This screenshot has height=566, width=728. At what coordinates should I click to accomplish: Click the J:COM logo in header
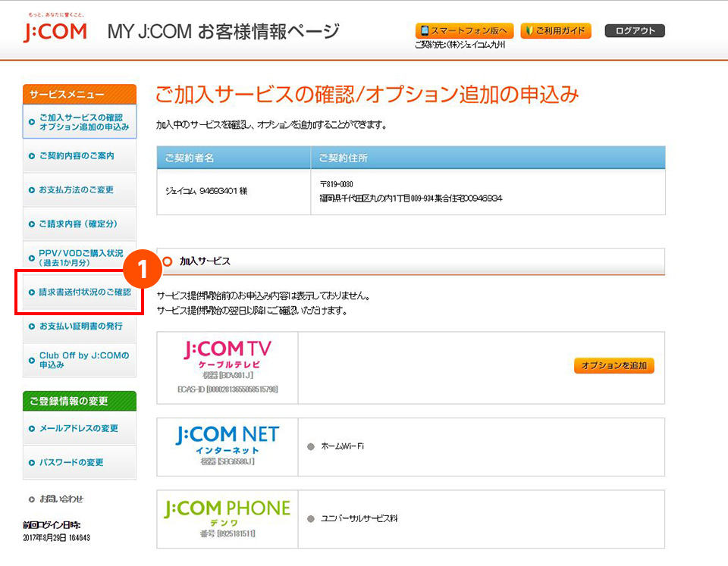pos(55,31)
